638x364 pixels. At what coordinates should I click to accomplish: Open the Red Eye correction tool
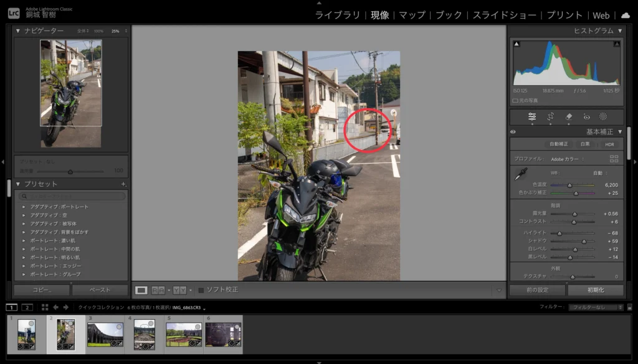[x=586, y=116]
